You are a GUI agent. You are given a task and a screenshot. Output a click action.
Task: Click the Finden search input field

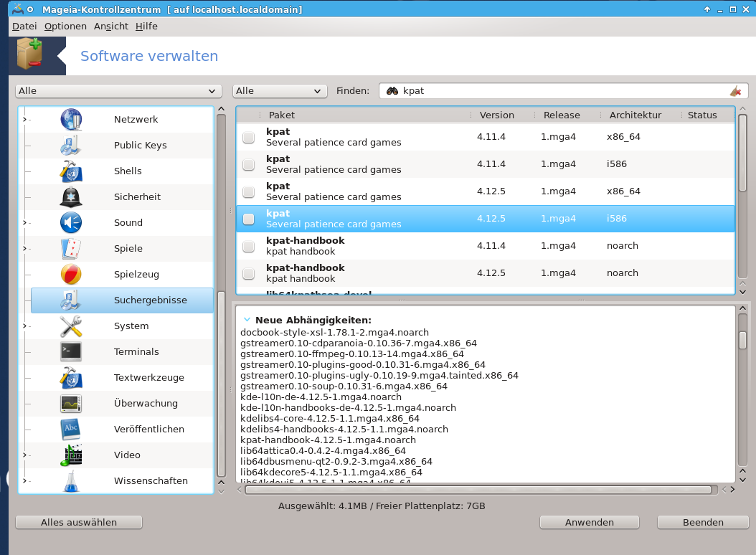coord(564,91)
